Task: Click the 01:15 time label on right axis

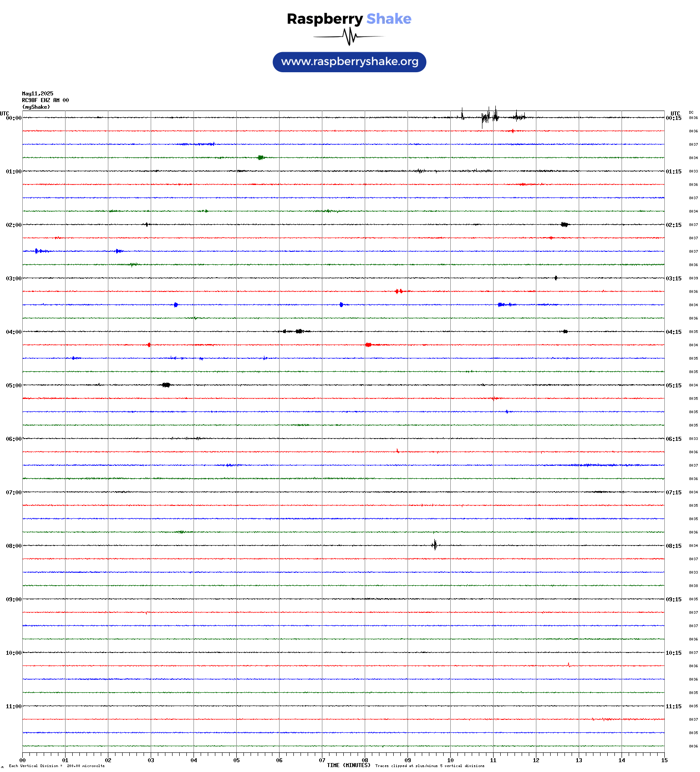Action: pyautogui.click(x=674, y=172)
